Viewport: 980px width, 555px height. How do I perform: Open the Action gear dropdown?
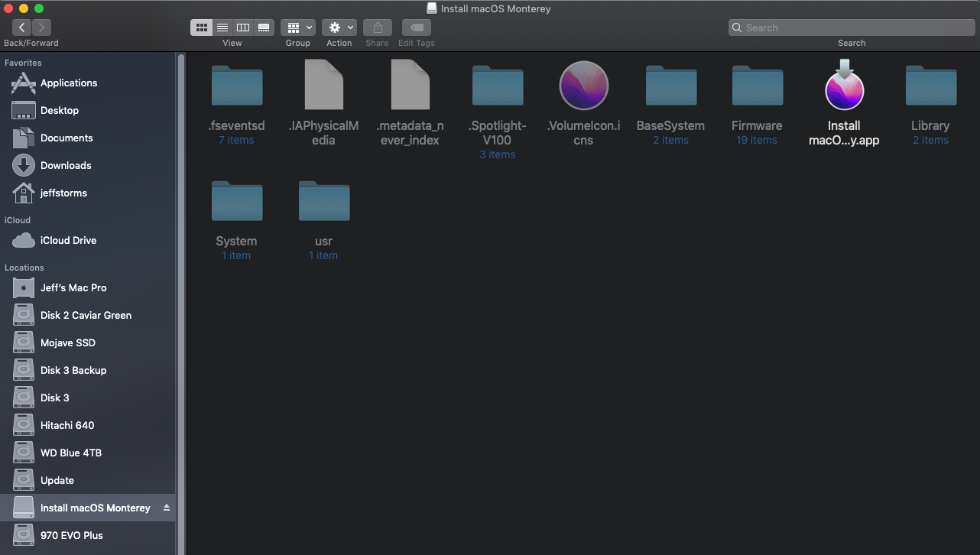[339, 28]
